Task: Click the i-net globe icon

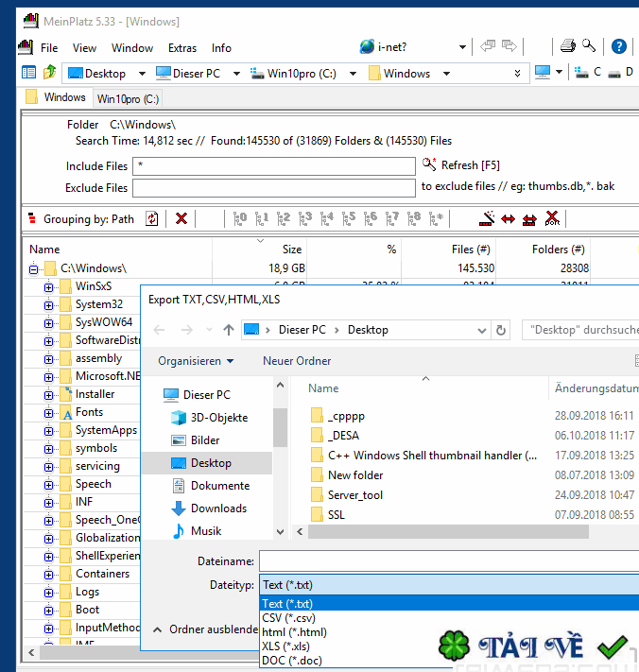Action: tap(367, 47)
